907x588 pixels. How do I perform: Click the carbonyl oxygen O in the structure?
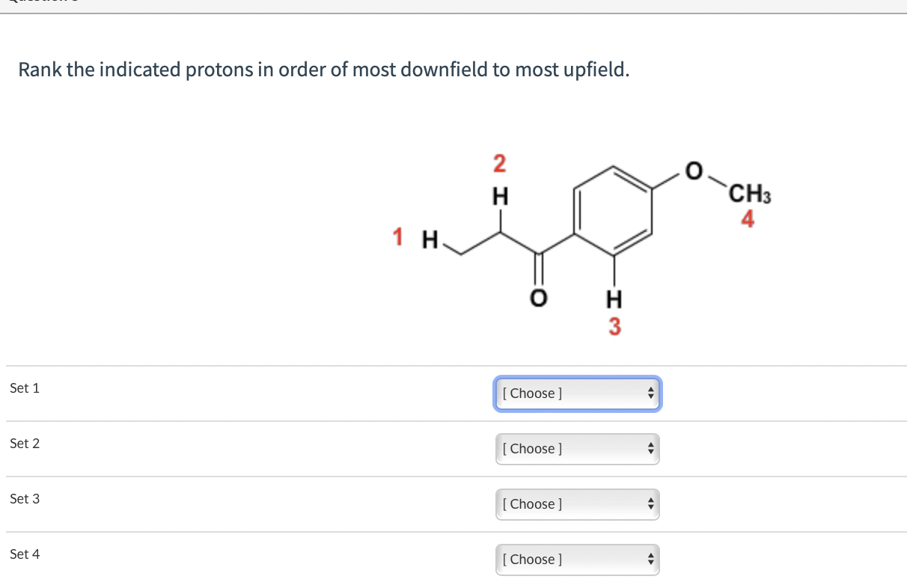[538, 298]
